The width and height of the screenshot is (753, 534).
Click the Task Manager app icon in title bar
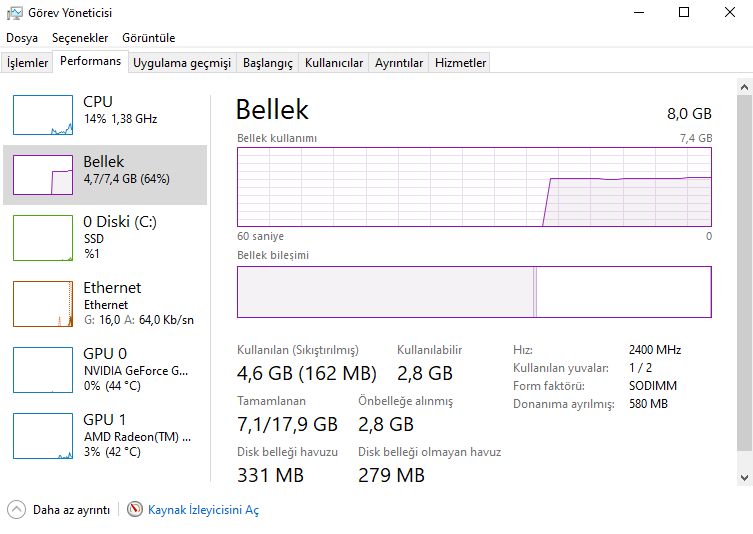pos(15,13)
